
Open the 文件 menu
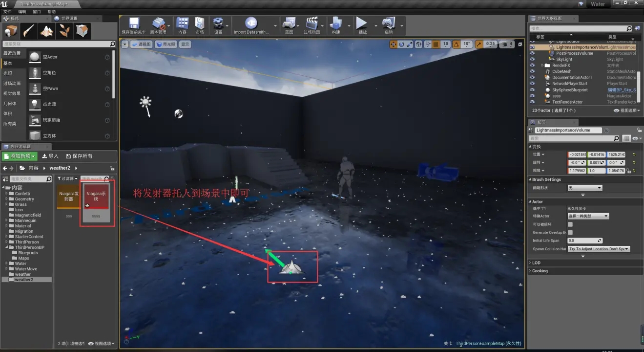click(x=7, y=11)
